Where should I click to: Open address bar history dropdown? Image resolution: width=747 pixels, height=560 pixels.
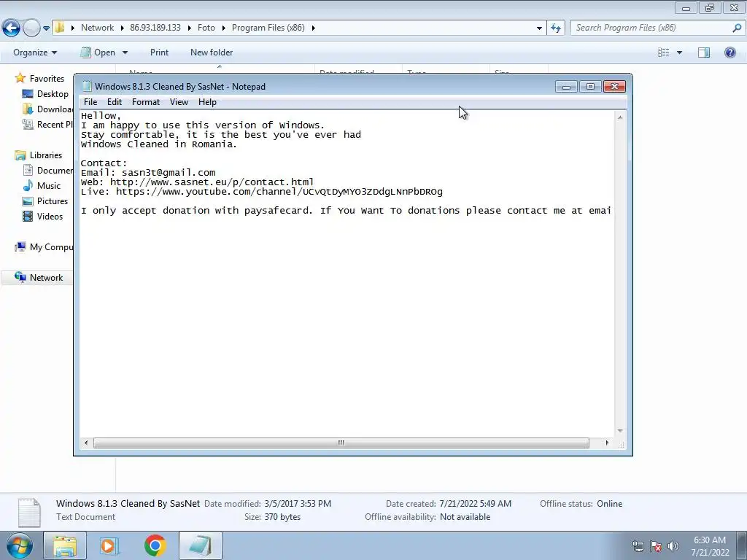click(539, 28)
